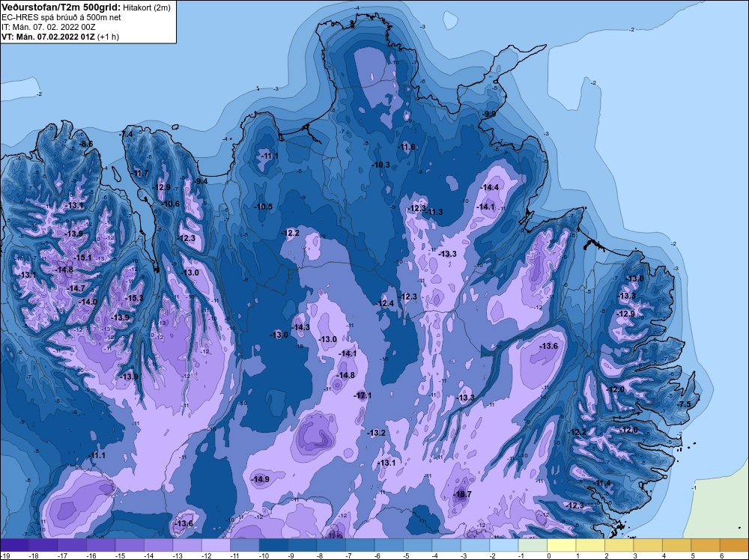This screenshot has height=560, width=749.
Task: Click the -7.4 temperature label
Action: (x=126, y=135)
